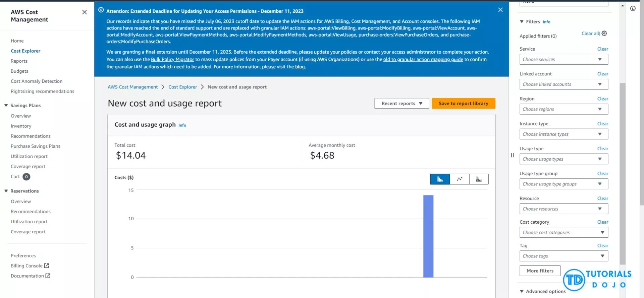Image resolution: width=644 pixels, height=298 pixels.
Task: Open filter settings gear icon
Action: (x=604, y=33)
